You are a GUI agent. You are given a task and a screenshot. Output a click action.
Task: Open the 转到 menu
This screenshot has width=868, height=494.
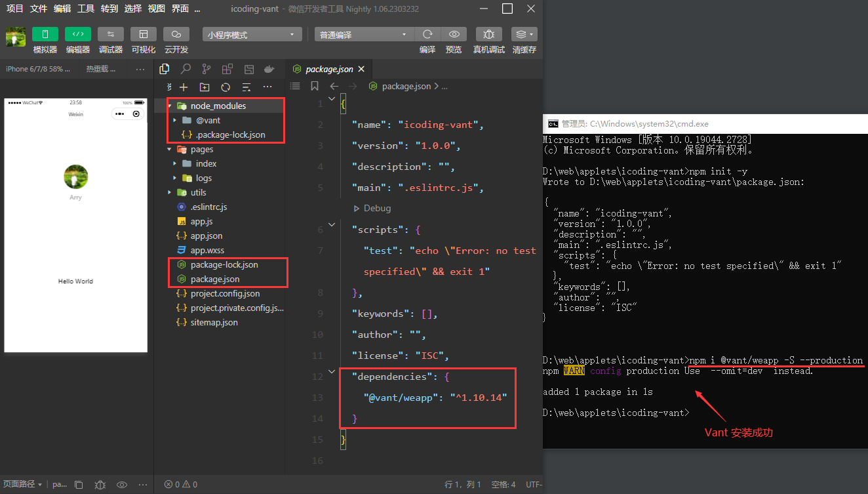109,9
